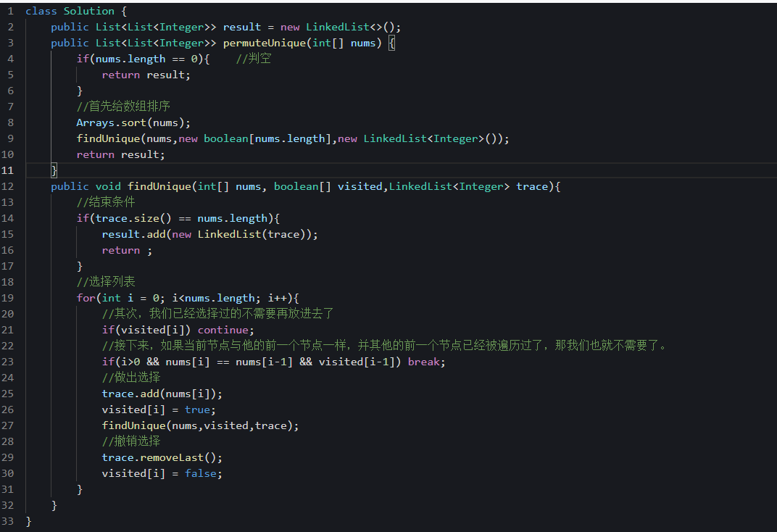Click line number 19 in the gutter

7,298
